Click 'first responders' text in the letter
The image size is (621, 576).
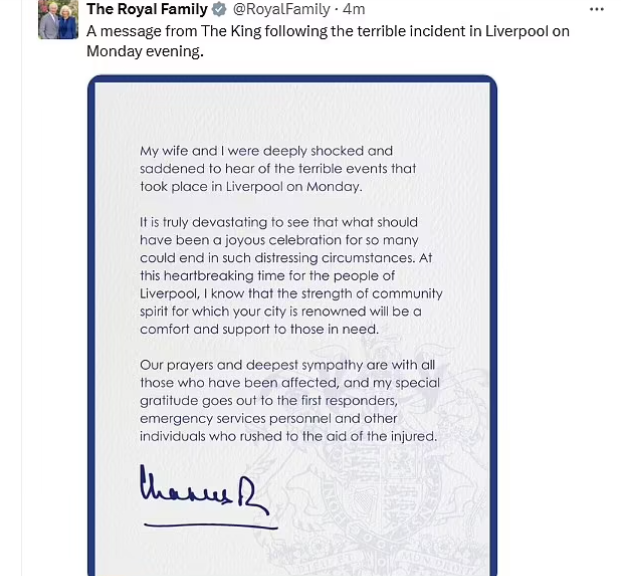coord(349,401)
